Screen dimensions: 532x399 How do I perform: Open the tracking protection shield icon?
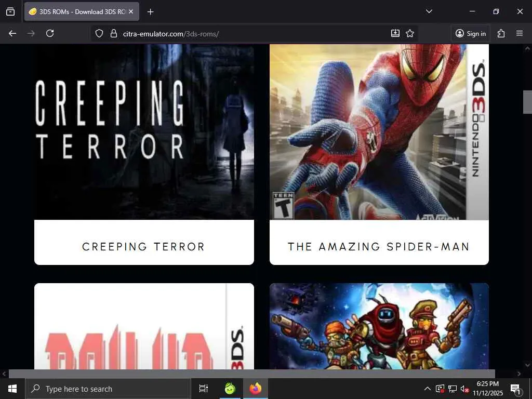(x=99, y=33)
